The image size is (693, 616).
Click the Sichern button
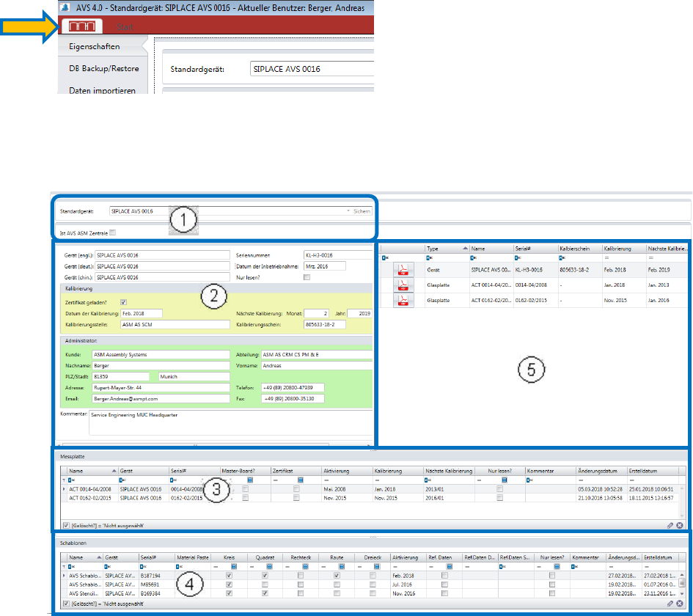[362, 211]
